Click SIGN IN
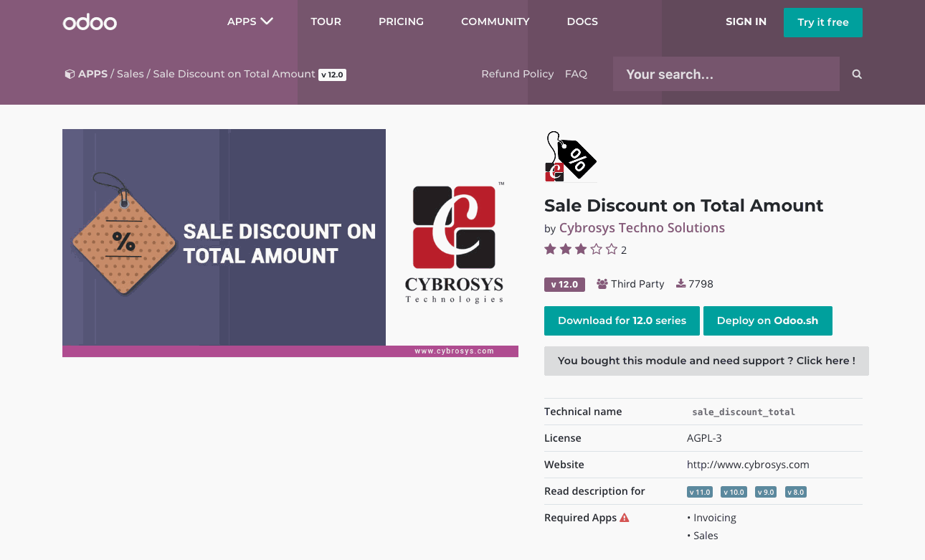Viewport: 925px width, 560px height. pyautogui.click(x=746, y=22)
